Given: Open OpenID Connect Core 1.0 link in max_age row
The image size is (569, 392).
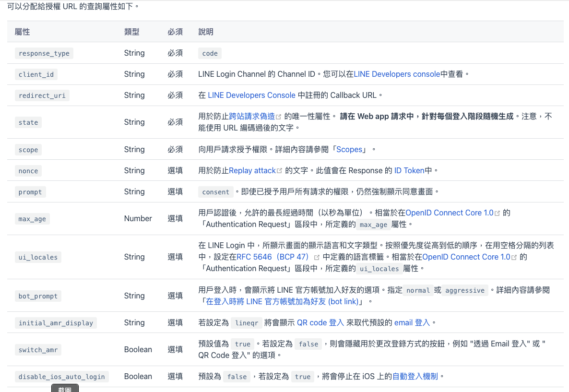Looking at the screenshot, I should coord(449,213).
